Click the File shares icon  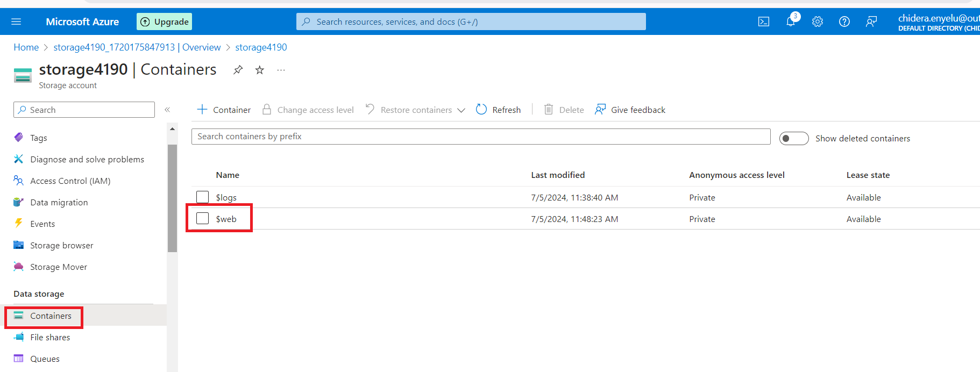(18, 337)
